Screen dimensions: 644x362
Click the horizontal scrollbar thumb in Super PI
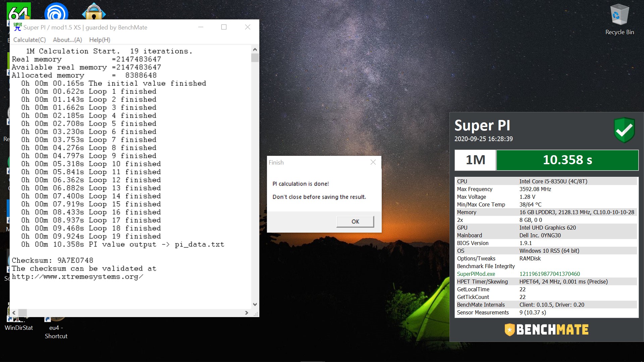point(22,313)
